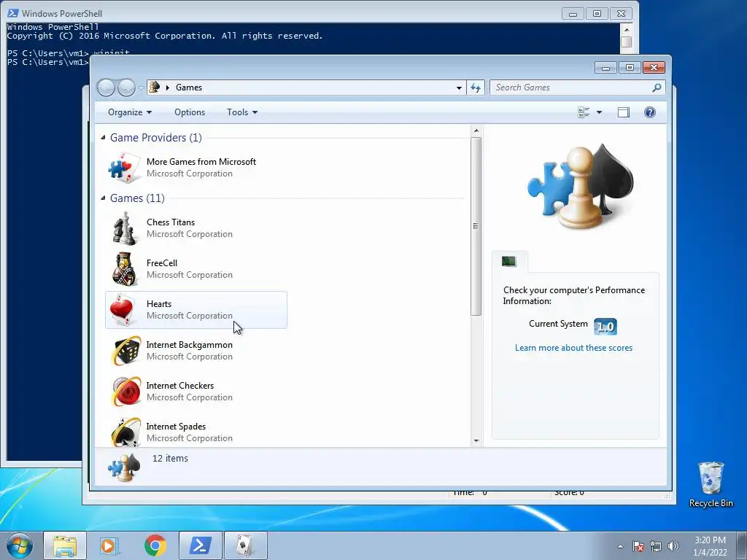
Task: Select the Internet Checkers icon
Action: click(126, 392)
